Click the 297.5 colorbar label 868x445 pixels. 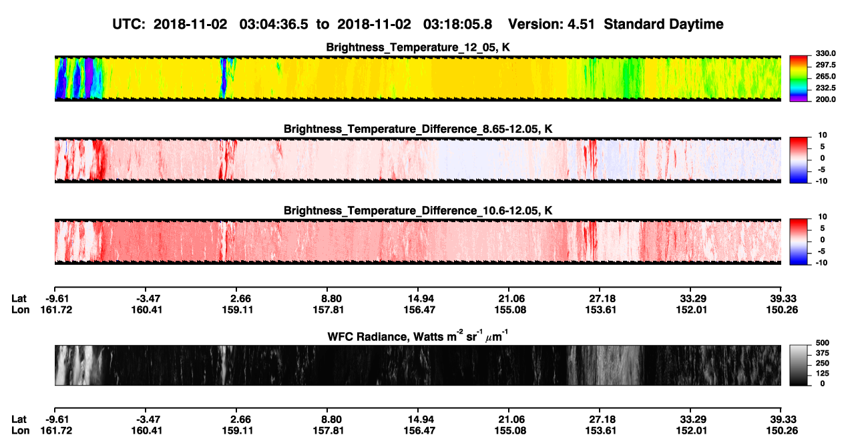(827, 65)
